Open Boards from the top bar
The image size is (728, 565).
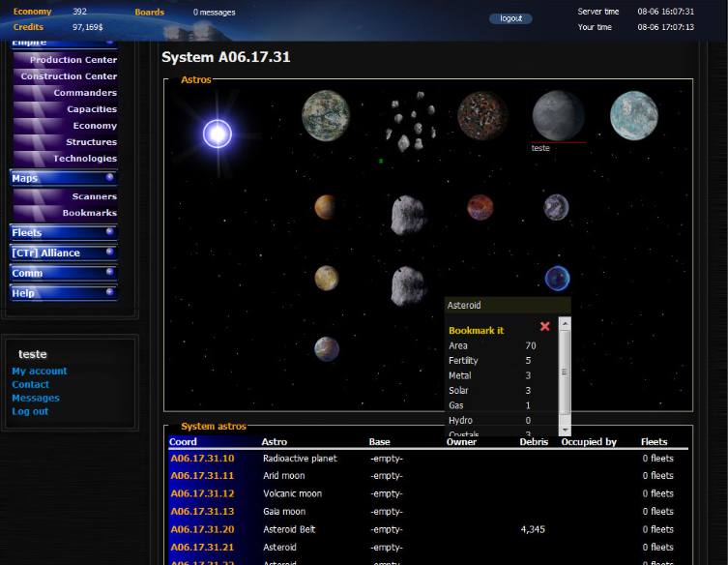(150, 12)
